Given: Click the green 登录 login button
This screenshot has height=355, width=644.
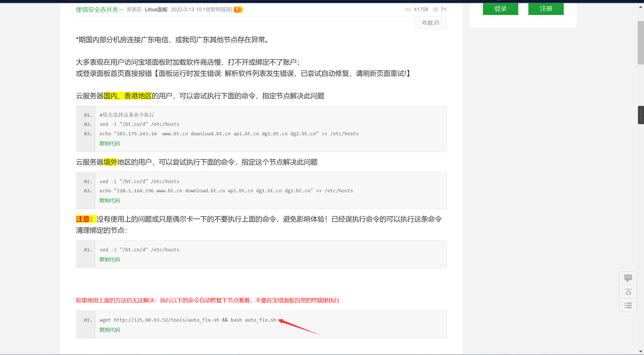Looking at the screenshot, I should [500, 9].
